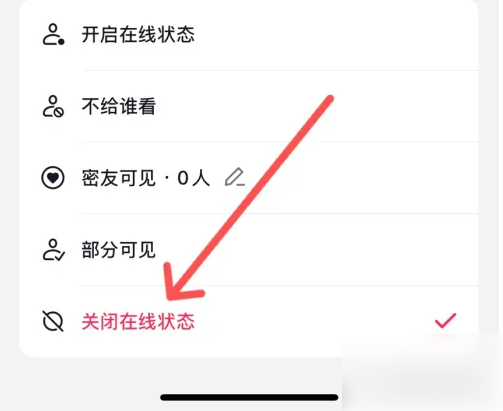Tap the 开启在线状态 label text
503x411 pixels.
138,35
